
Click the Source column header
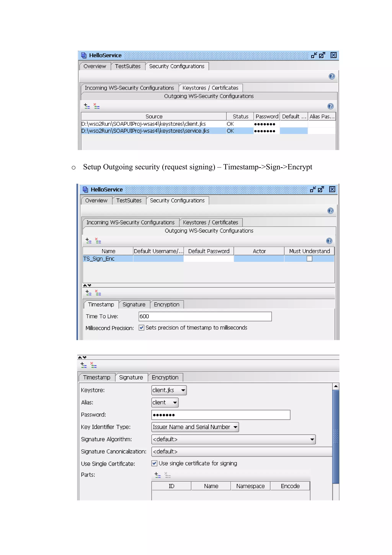[x=154, y=116]
